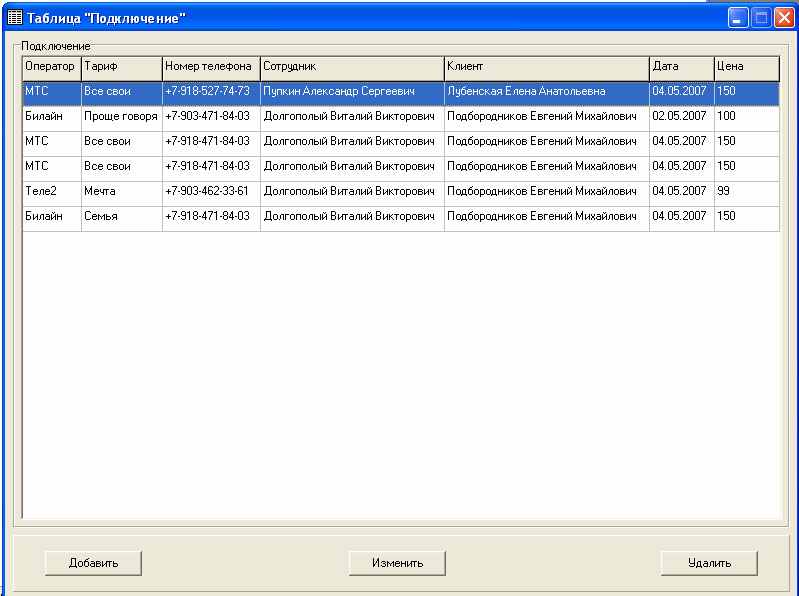Click the Номер телефона column header
Screen dimensions: 799x596
click(211, 69)
